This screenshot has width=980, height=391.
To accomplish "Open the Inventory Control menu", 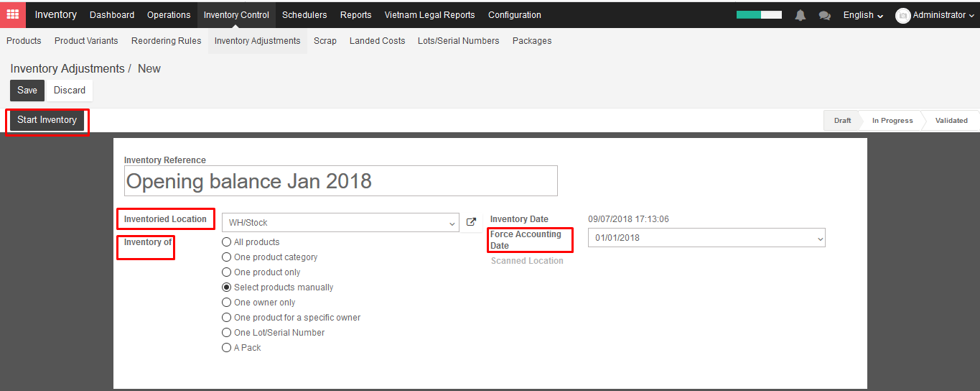I will point(236,15).
